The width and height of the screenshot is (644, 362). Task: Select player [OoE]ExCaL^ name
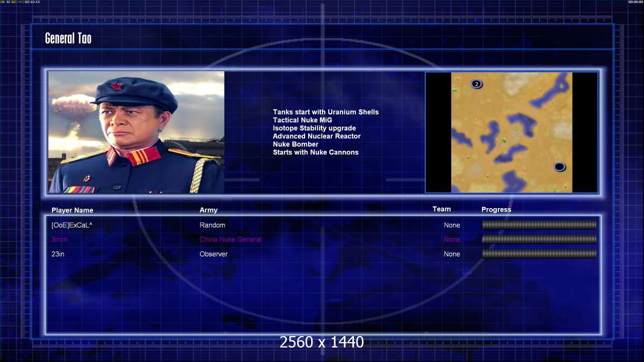point(72,225)
